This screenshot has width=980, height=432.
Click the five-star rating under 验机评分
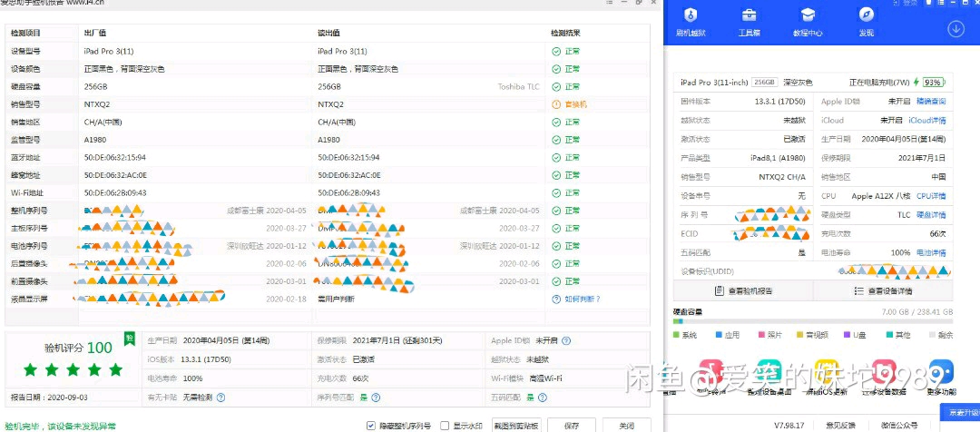click(73, 370)
